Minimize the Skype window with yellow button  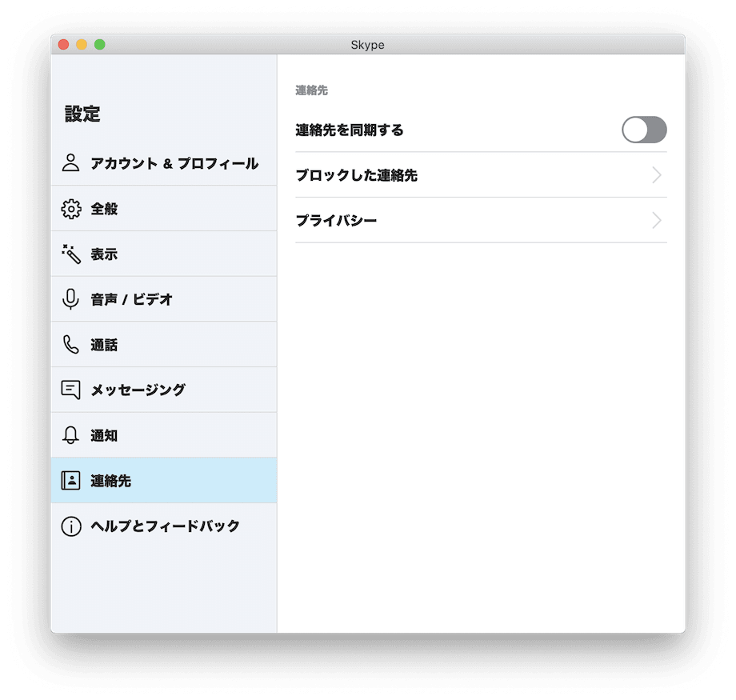(x=82, y=45)
